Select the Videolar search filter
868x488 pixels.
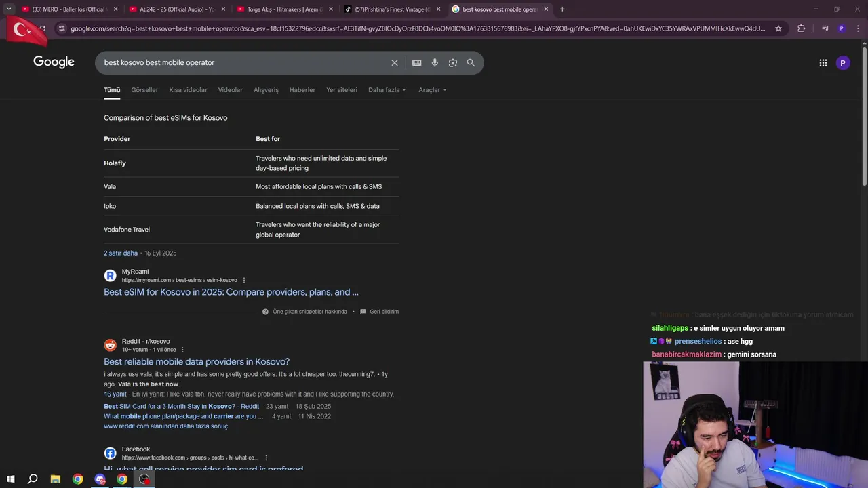click(x=231, y=90)
